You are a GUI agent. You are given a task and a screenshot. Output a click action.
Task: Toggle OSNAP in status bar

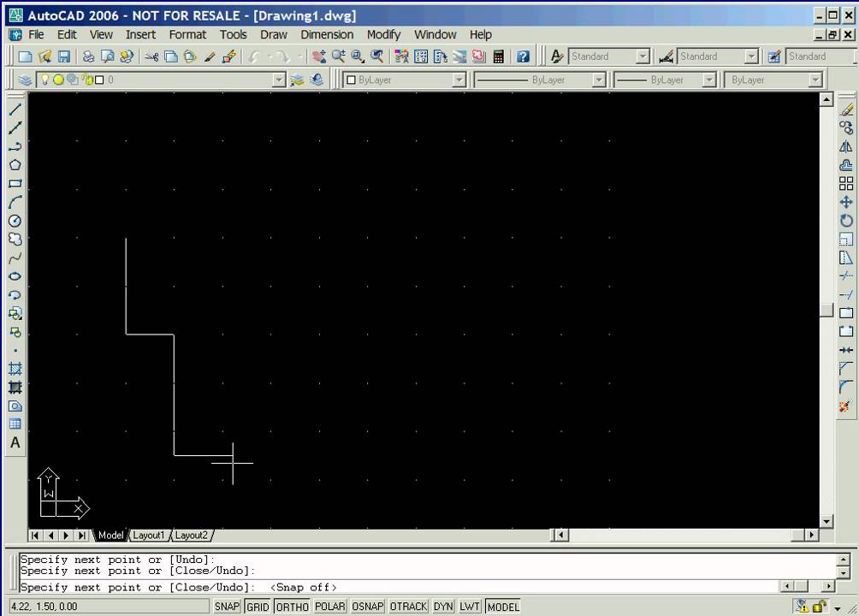coord(368,607)
